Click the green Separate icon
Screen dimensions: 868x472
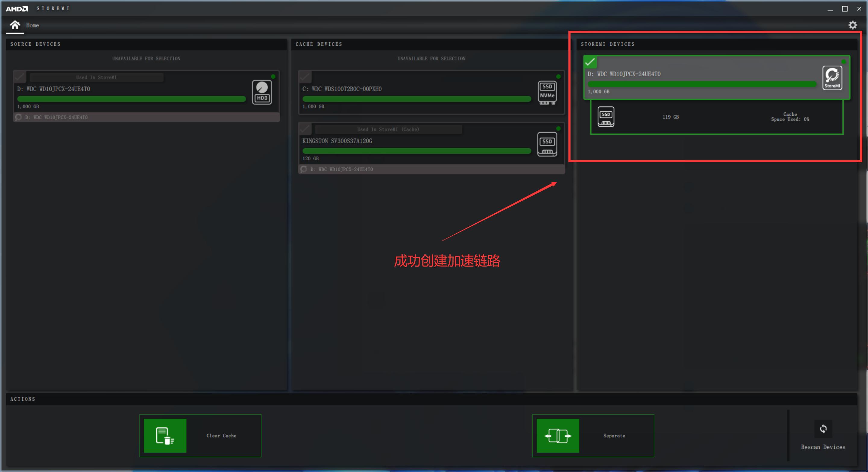(x=558, y=435)
